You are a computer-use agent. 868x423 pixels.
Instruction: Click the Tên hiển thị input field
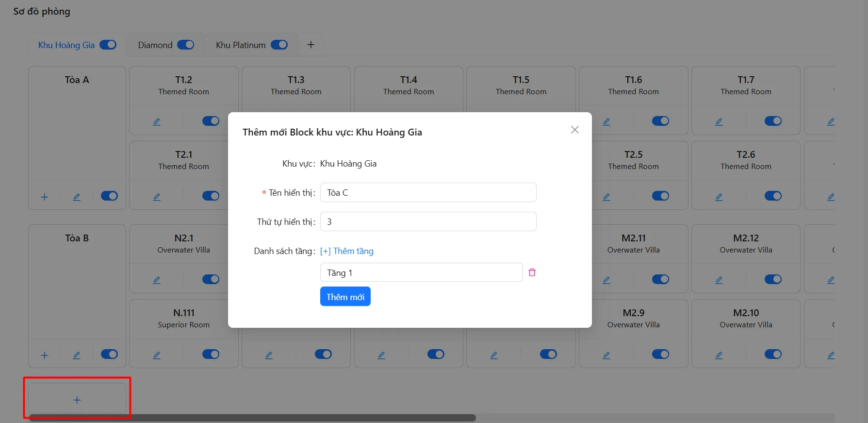point(428,192)
